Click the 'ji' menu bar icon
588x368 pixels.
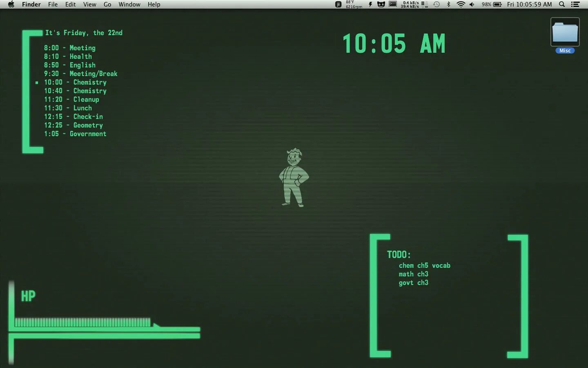point(338,4)
